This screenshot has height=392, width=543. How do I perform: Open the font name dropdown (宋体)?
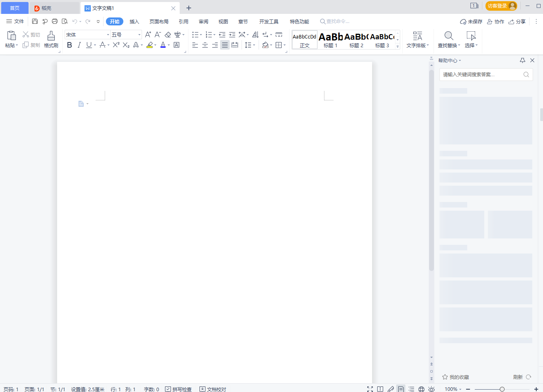point(108,35)
